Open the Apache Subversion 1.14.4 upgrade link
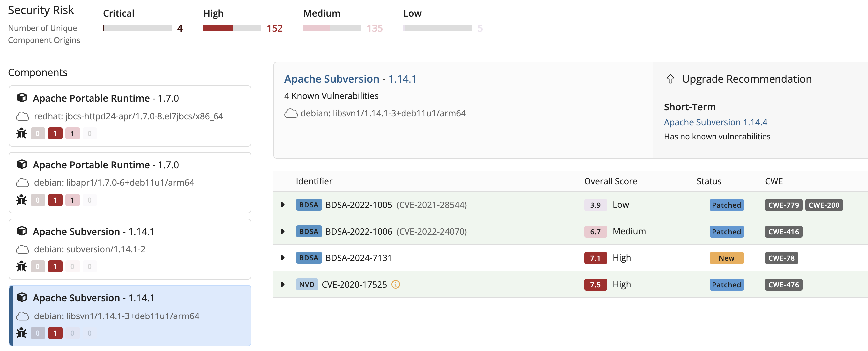Image resolution: width=868 pixels, height=351 pixels. click(x=715, y=122)
